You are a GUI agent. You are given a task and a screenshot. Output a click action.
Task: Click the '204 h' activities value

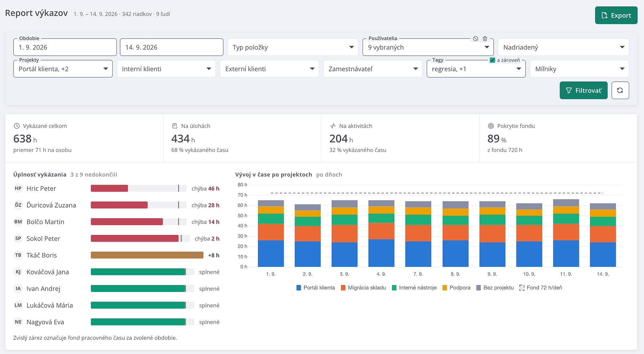point(341,139)
